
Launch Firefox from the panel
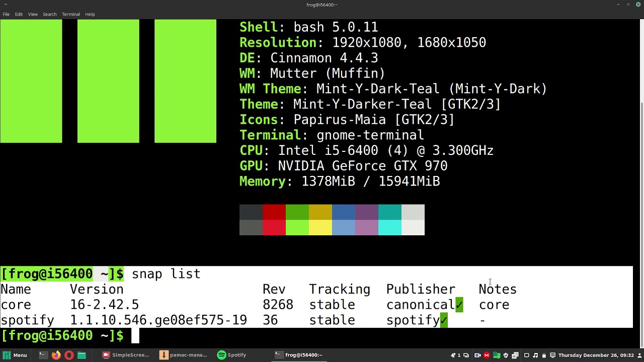[x=56, y=355]
